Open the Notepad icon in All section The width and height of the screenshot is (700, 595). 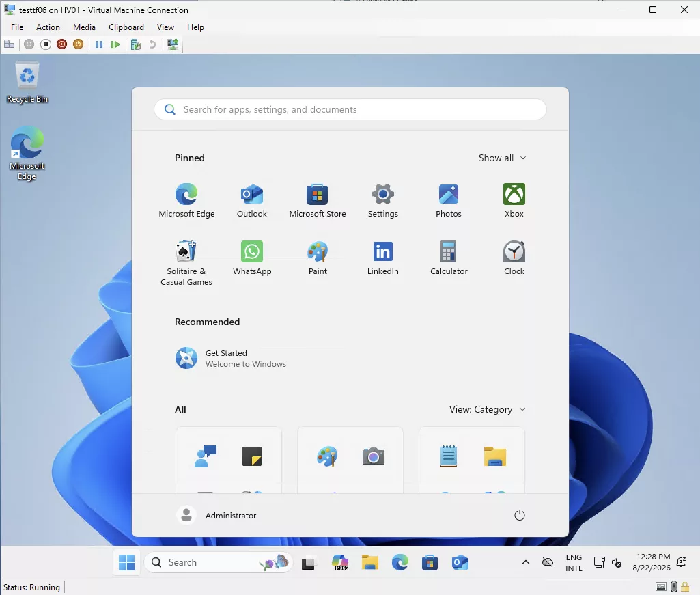(x=448, y=456)
